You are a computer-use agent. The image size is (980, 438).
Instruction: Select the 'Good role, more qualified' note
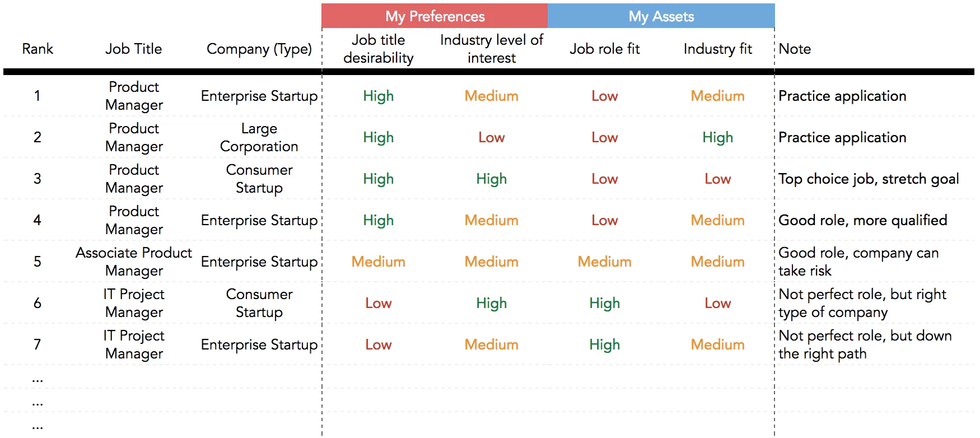862,221
